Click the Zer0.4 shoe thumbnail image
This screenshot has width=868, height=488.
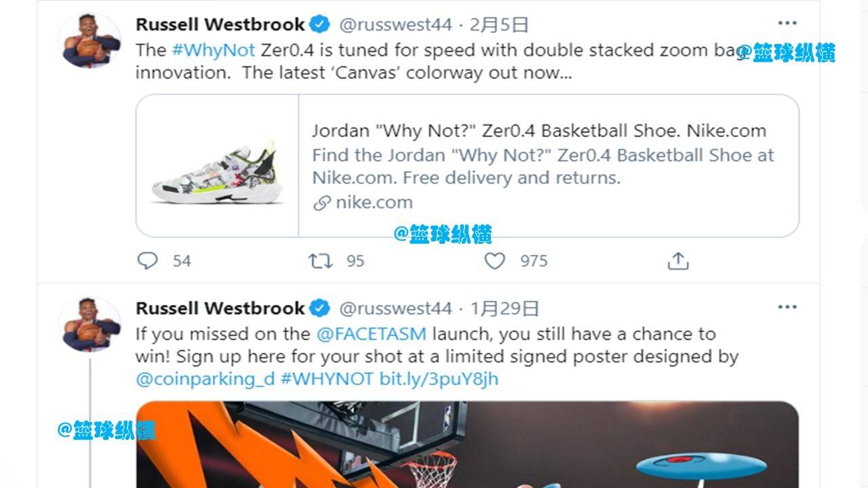point(217,166)
